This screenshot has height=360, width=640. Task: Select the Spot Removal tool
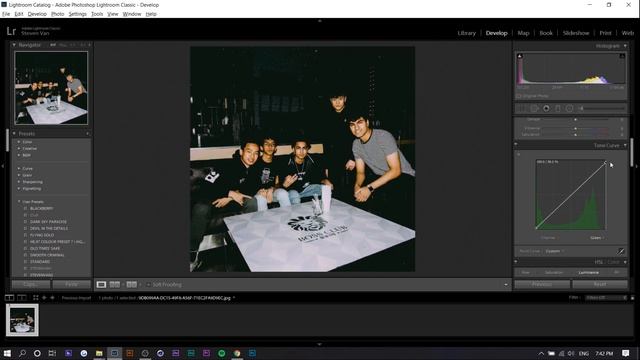(x=534, y=109)
